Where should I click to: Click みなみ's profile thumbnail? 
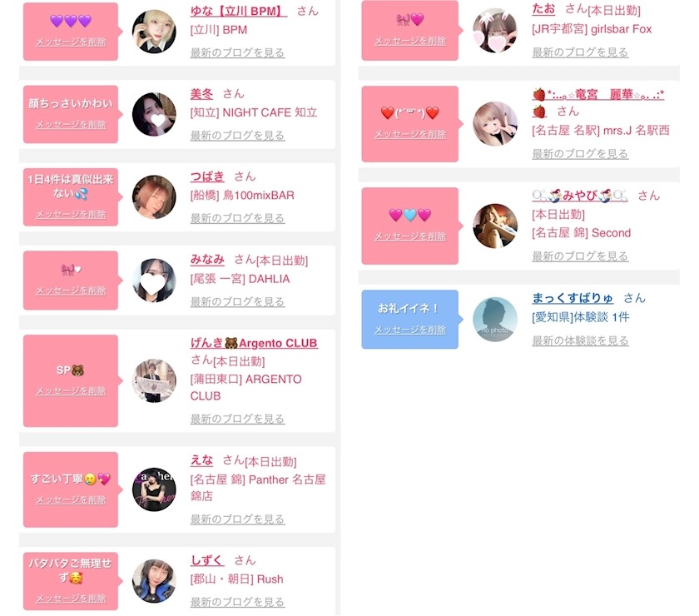154,281
